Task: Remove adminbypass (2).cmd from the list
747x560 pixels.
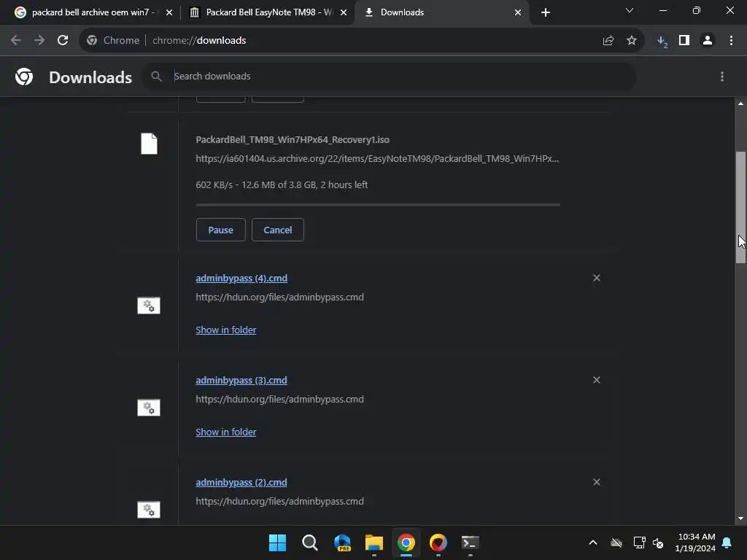Action: click(x=597, y=483)
